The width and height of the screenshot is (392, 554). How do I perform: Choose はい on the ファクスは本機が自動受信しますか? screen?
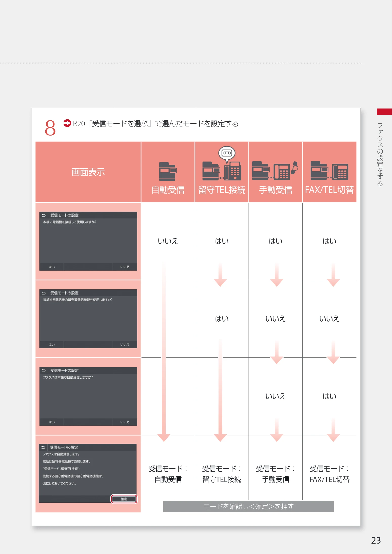click(x=52, y=422)
